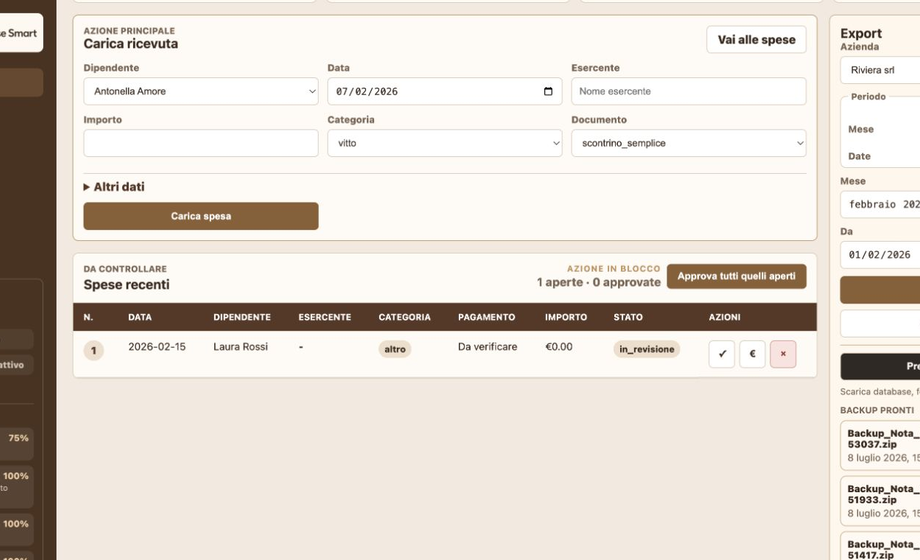Click the Da date field 01/02/2026

[880, 255]
